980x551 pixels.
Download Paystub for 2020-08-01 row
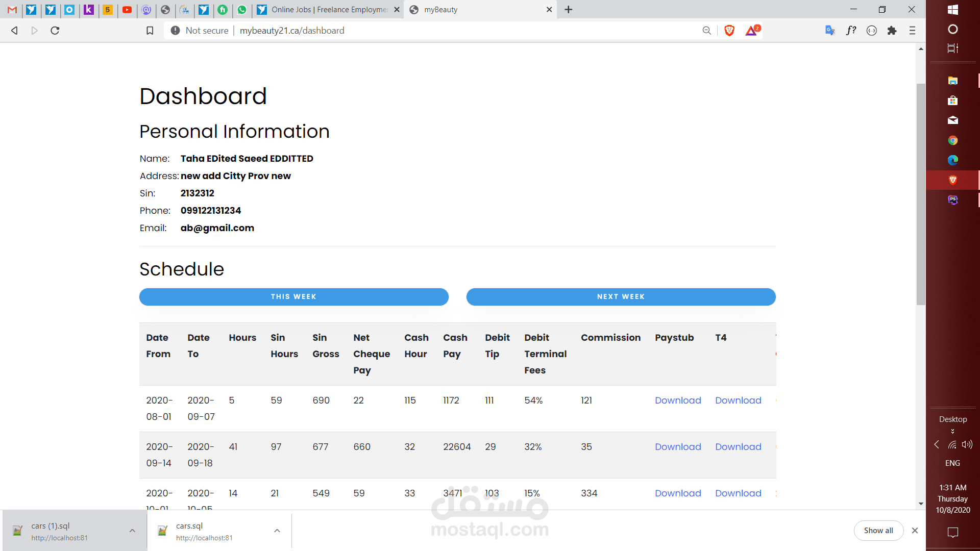point(677,400)
